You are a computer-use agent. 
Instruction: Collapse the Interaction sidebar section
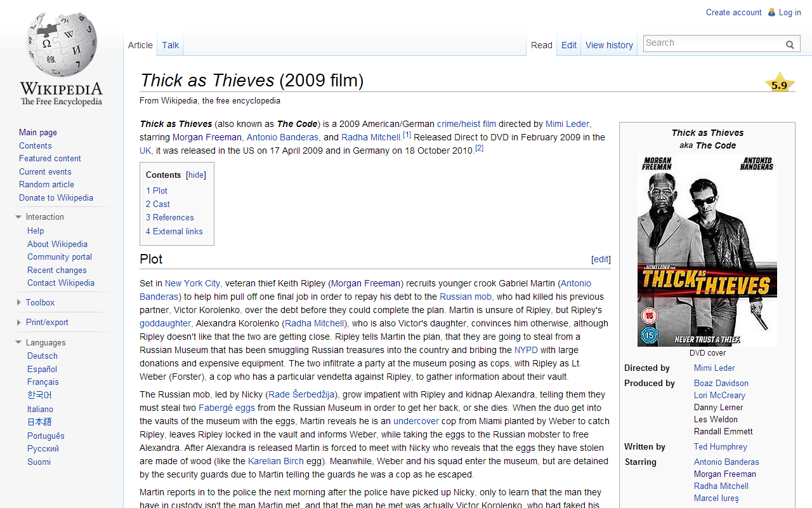tap(18, 217)
